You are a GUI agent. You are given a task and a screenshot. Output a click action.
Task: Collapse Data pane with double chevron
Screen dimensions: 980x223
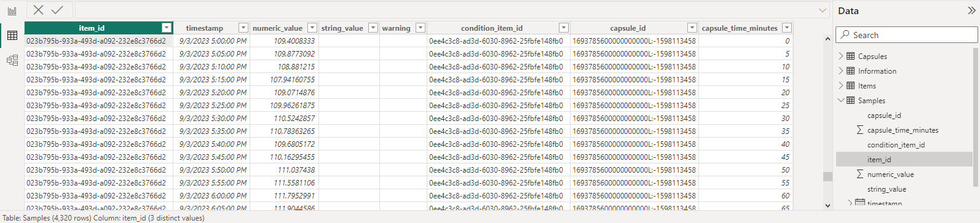pos(971,10)
